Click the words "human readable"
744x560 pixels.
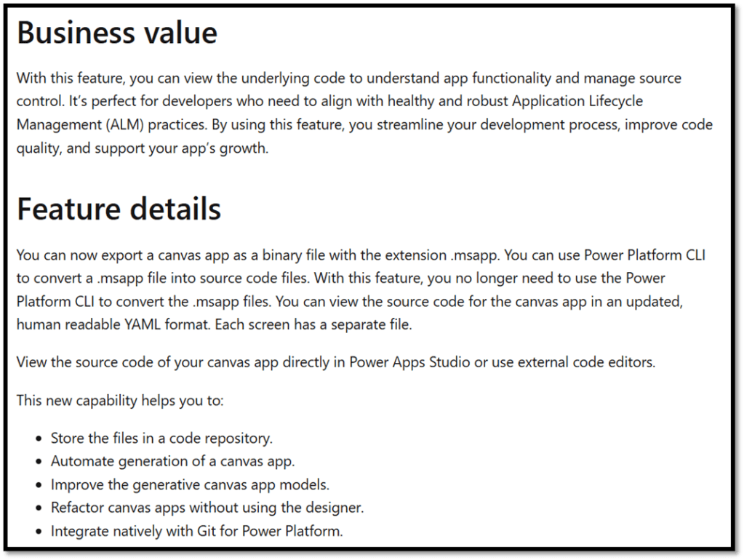click(x=63, y=324)
